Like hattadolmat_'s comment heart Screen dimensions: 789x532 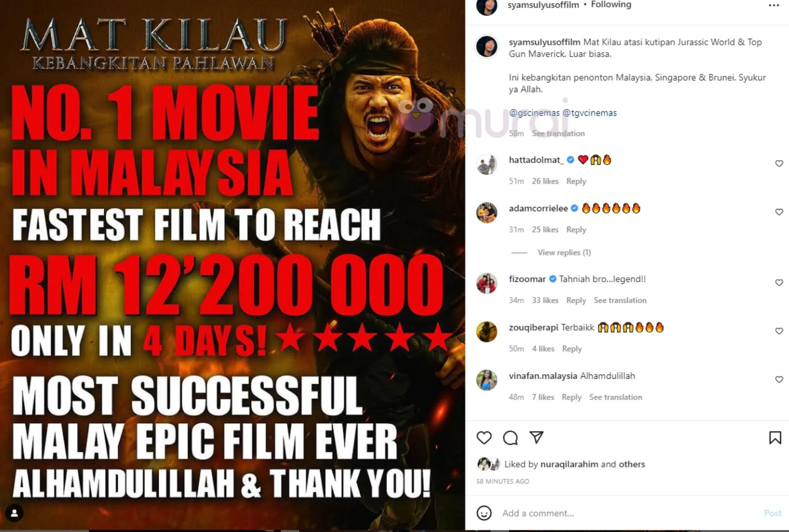(x=779, y=164)
